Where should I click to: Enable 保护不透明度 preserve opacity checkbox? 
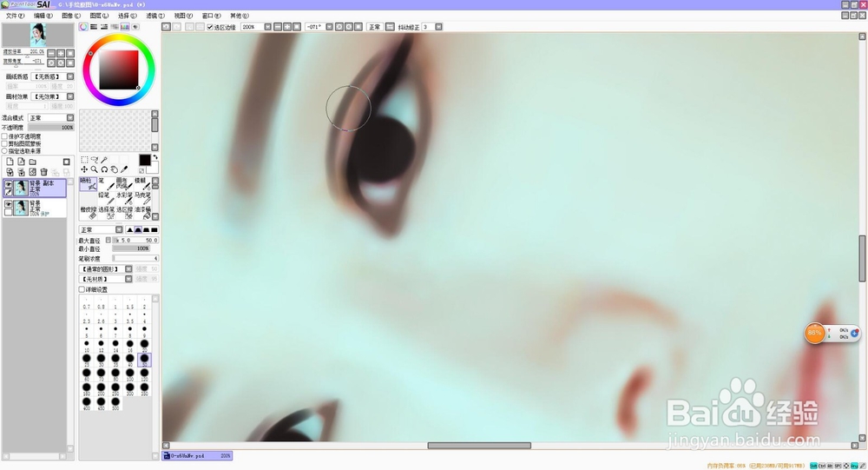click(x=4, y=136)
